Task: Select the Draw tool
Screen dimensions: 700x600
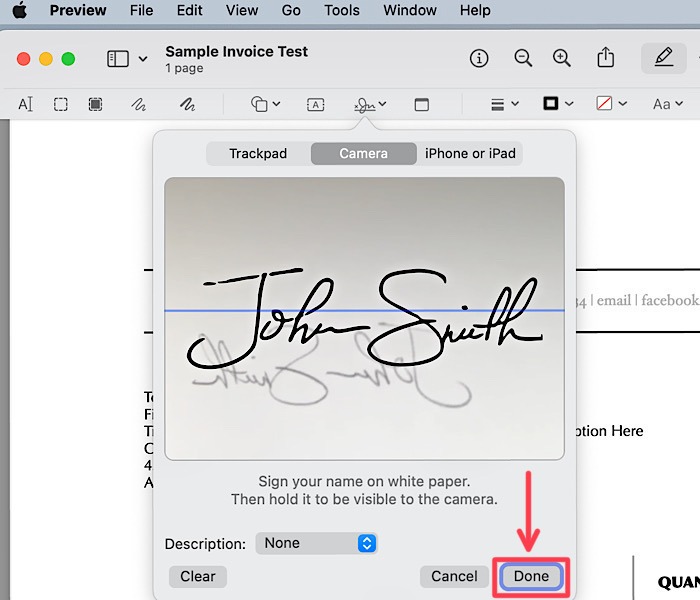Action: (187, 104)
